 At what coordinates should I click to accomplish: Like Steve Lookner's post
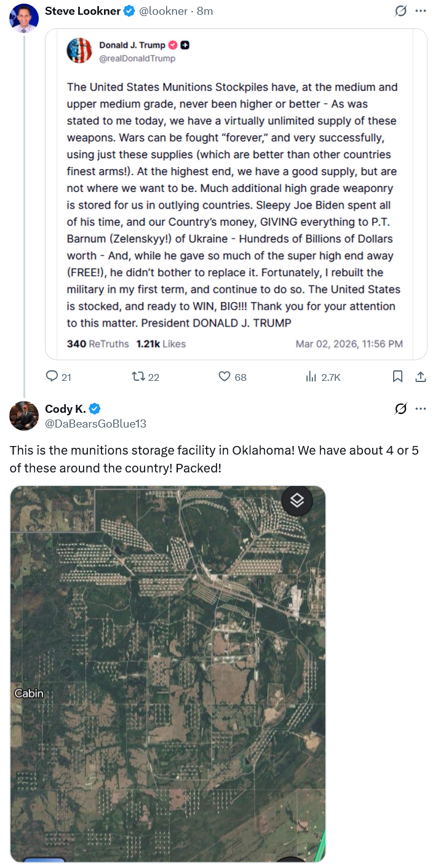click(x=233, y=376)
